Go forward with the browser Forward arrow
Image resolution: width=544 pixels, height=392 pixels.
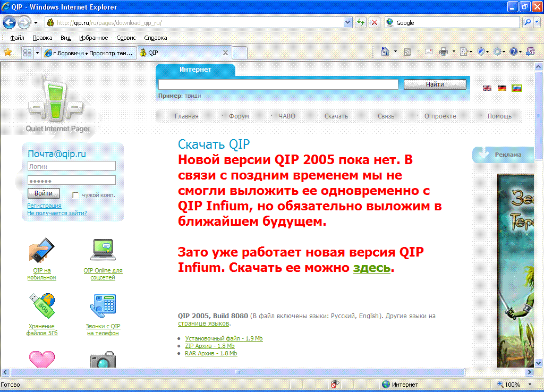(x=24, y=23)
